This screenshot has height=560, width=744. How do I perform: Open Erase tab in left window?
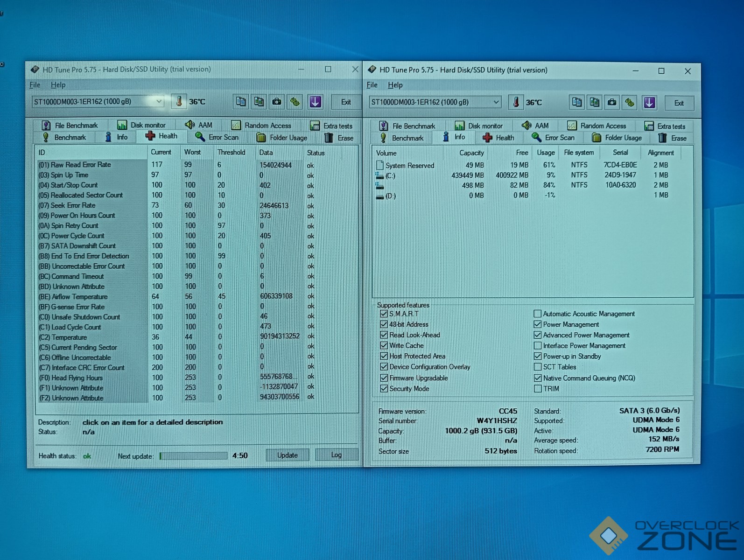pos(339,138)
